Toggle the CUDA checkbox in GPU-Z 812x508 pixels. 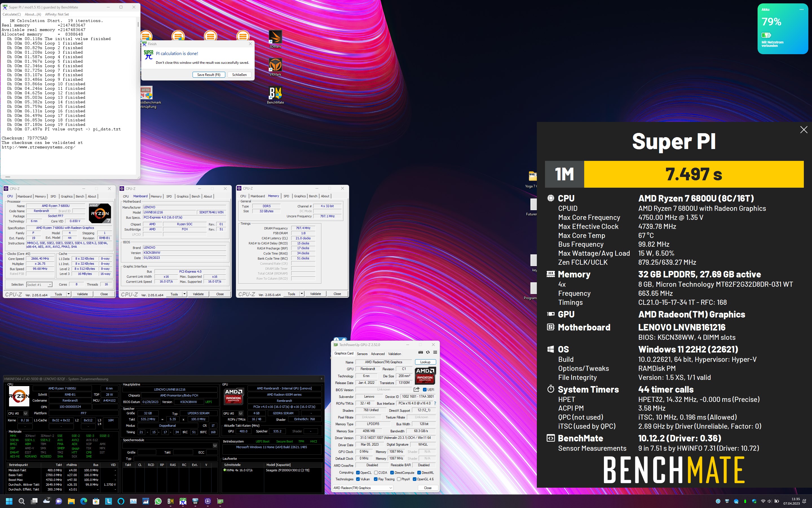coord(376,473)
